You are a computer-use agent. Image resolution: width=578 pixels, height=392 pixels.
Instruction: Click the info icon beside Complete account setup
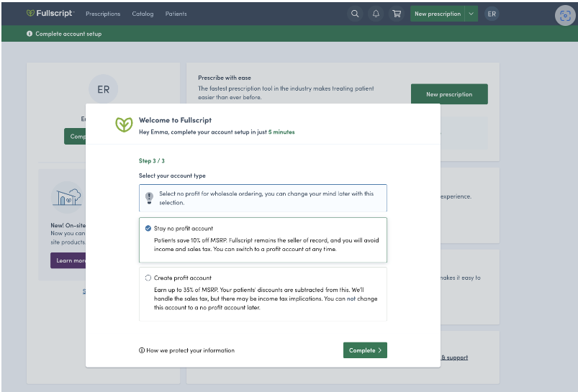(30, 34)
